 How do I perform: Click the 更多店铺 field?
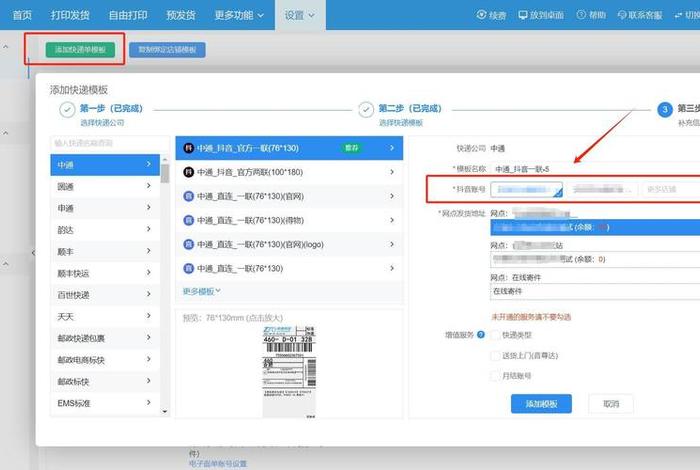coord(671,190)
